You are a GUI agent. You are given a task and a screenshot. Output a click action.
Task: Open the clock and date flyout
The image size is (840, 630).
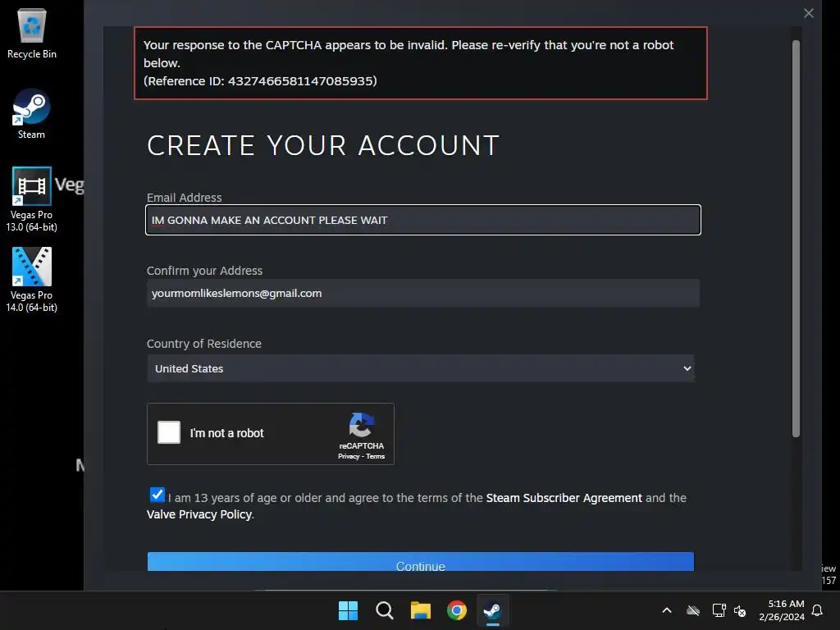click(782, 610)
